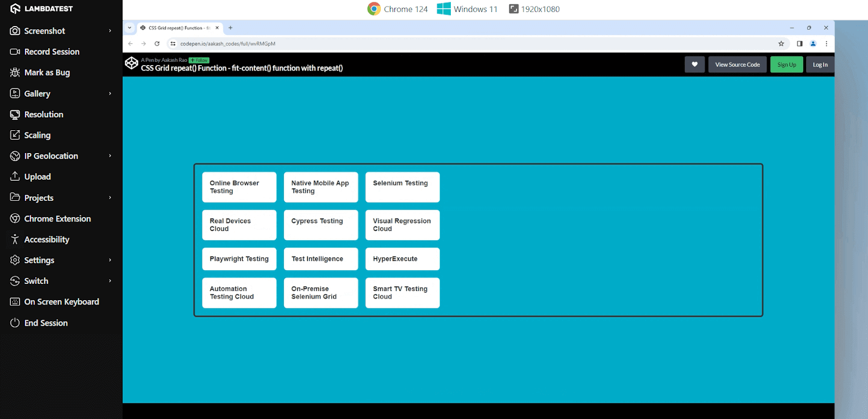
Task: Click site info icon in address bar
Action: (x=173, y=43)
